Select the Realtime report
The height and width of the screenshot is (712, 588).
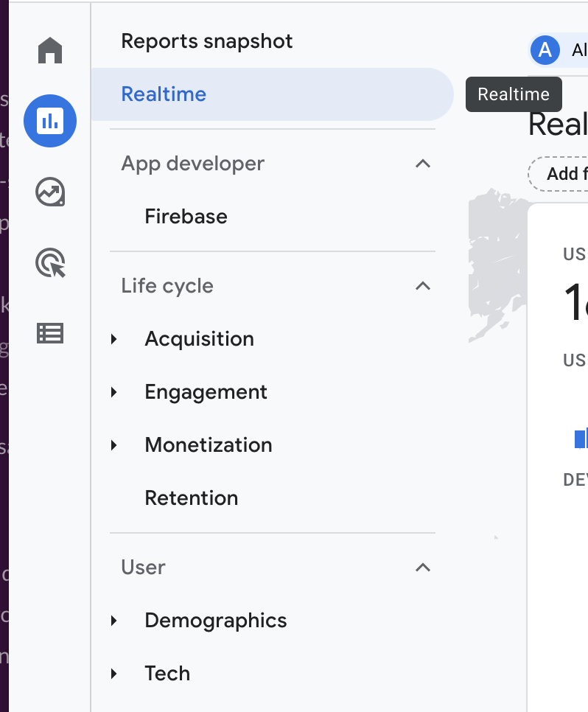164,94
